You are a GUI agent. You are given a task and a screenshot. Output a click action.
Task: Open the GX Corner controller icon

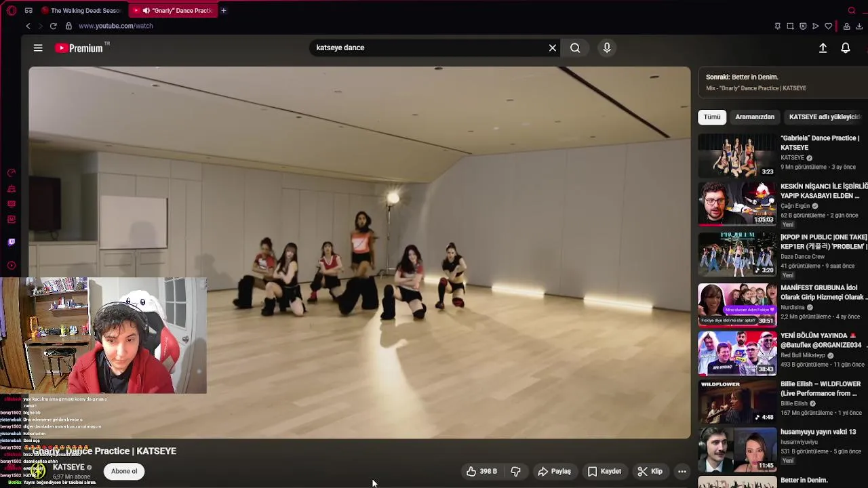coord(28,10)
